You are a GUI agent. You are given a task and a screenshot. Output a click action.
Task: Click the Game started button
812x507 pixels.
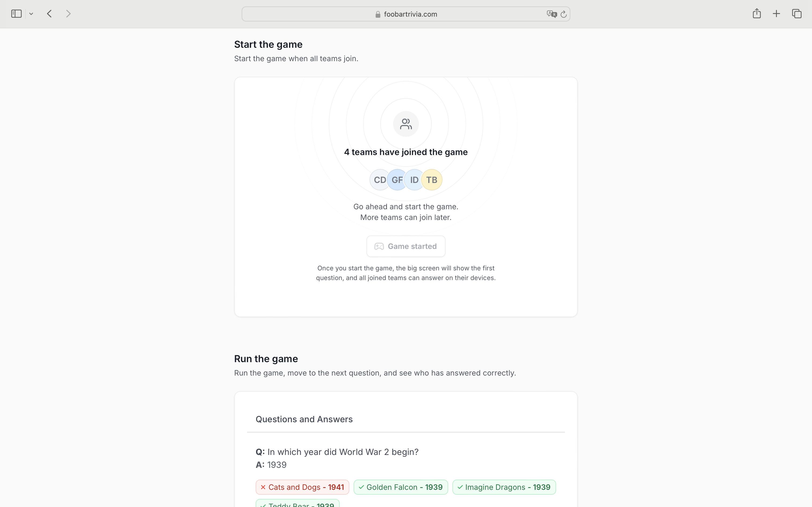[x=406, y=247]
